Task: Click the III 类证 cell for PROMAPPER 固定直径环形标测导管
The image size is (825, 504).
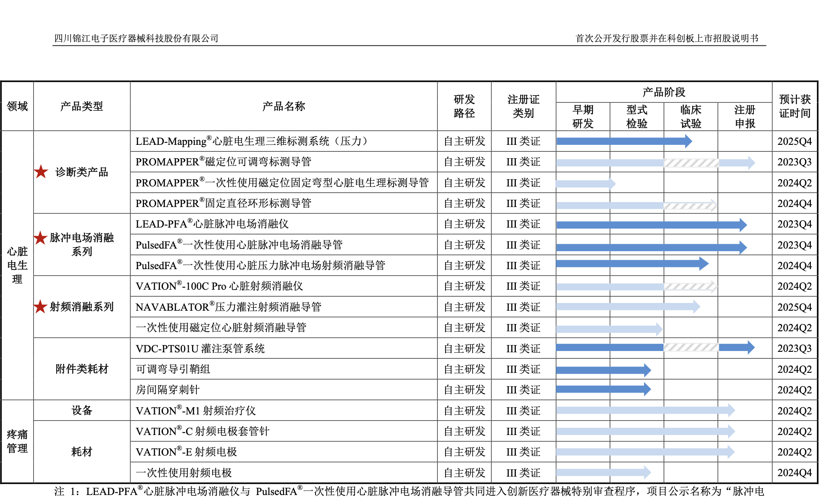Action: click(x=523, y=203)
